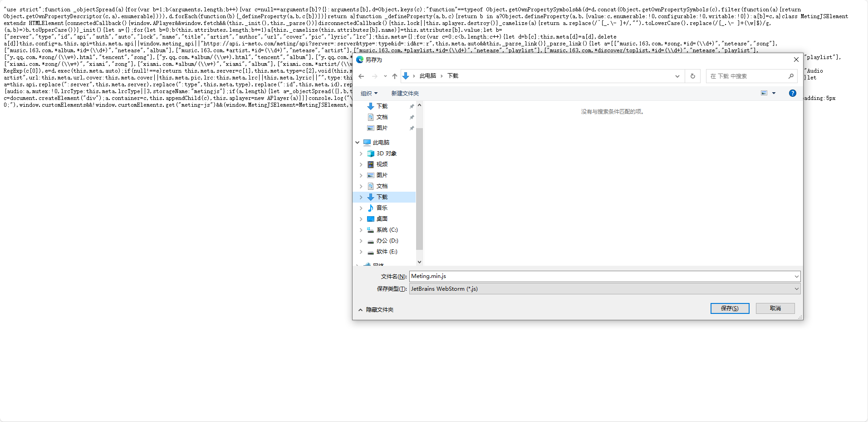Open more view options dropdown arrow
The image size is (868, 422).
tap(774, 93)
